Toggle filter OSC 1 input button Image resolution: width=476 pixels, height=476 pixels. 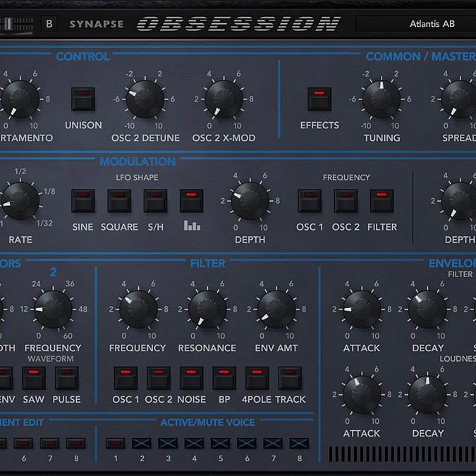click(126, 378)
